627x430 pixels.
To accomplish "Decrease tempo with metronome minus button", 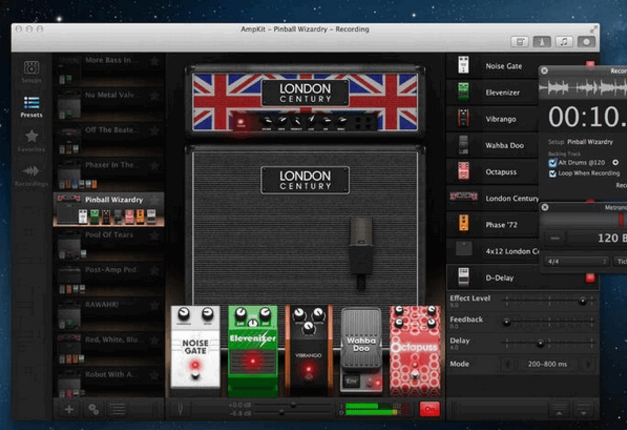I will click(x=555, y=238).
